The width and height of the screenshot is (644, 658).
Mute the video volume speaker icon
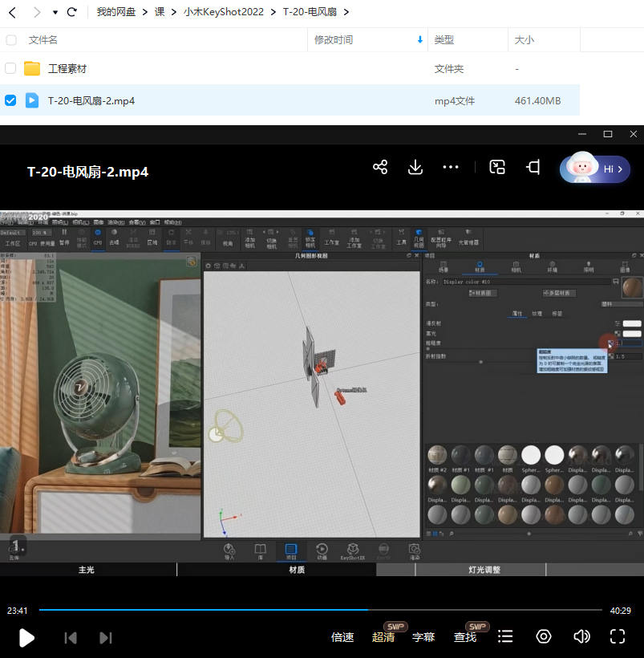coord(581,636)
